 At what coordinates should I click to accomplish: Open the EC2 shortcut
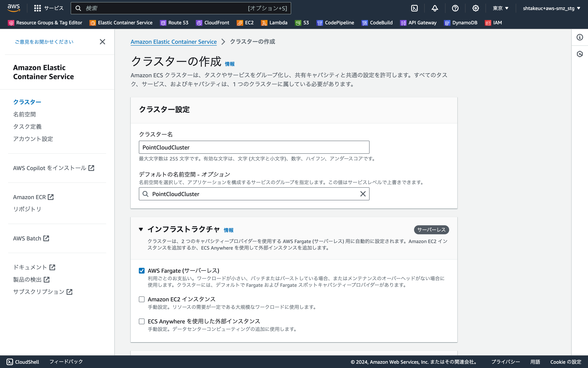pyautogui.click(x=245, y=23)
